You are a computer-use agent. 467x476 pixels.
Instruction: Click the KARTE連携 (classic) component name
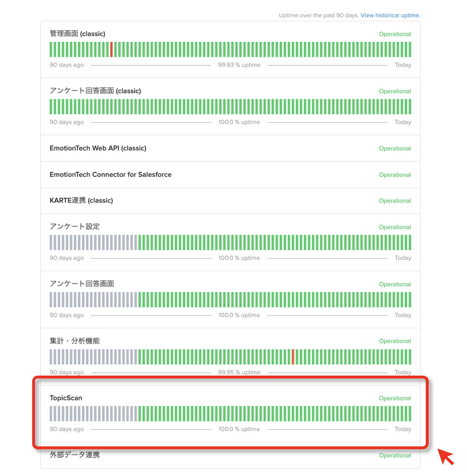pos(81,200)
